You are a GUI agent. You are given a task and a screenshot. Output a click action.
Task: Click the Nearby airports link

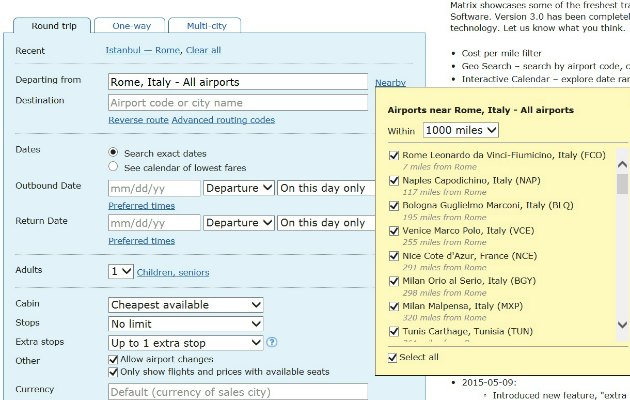pos(391,83)
